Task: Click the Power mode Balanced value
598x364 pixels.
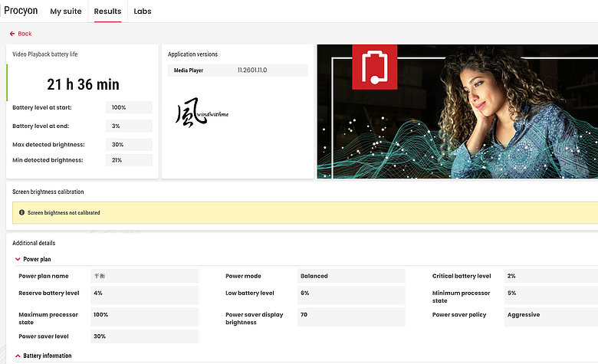Action: coord(351,276)
